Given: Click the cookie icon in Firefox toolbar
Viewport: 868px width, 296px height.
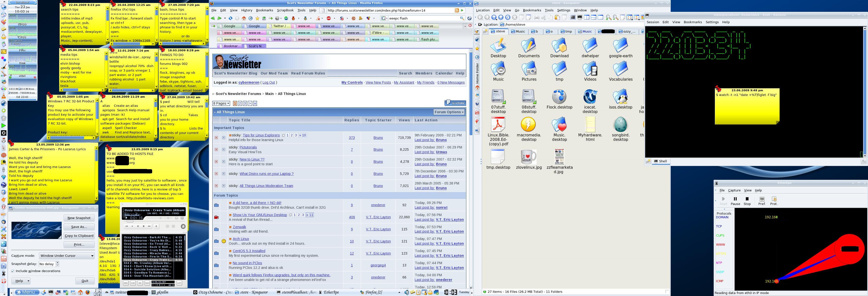Looking at the screenshot, I should click(353, 18).
